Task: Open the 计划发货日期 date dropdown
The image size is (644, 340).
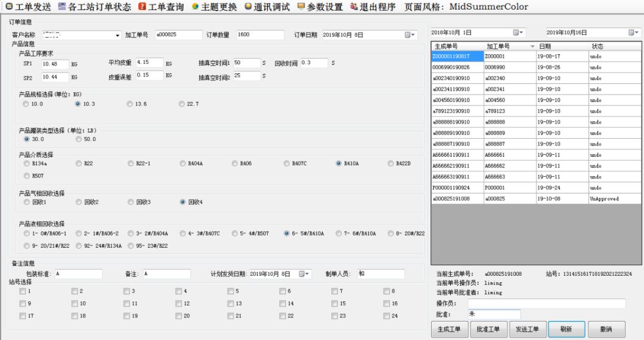Action: (x=305, y=274)
